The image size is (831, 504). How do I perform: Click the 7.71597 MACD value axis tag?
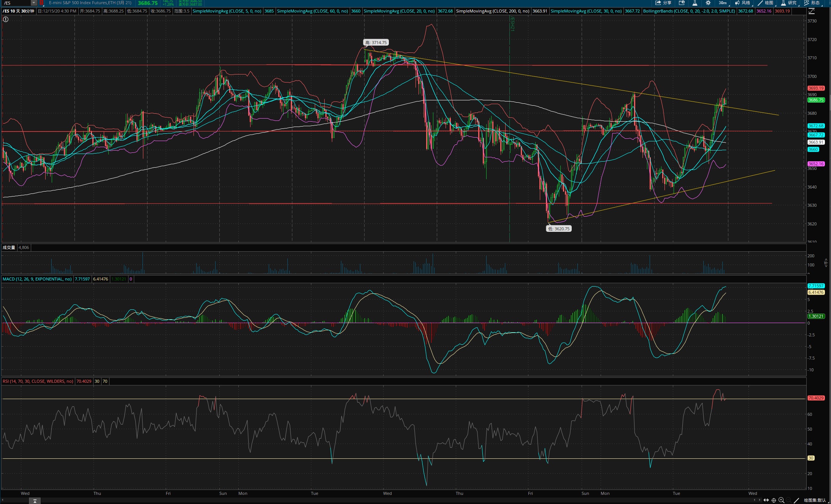pos(816,286)
